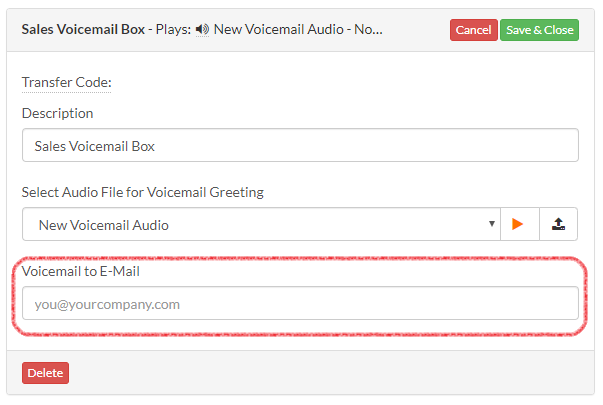Click the Description field label
The height and width of the screenshot is (405, 603).
pyautogui.click(x=58, y=113)
